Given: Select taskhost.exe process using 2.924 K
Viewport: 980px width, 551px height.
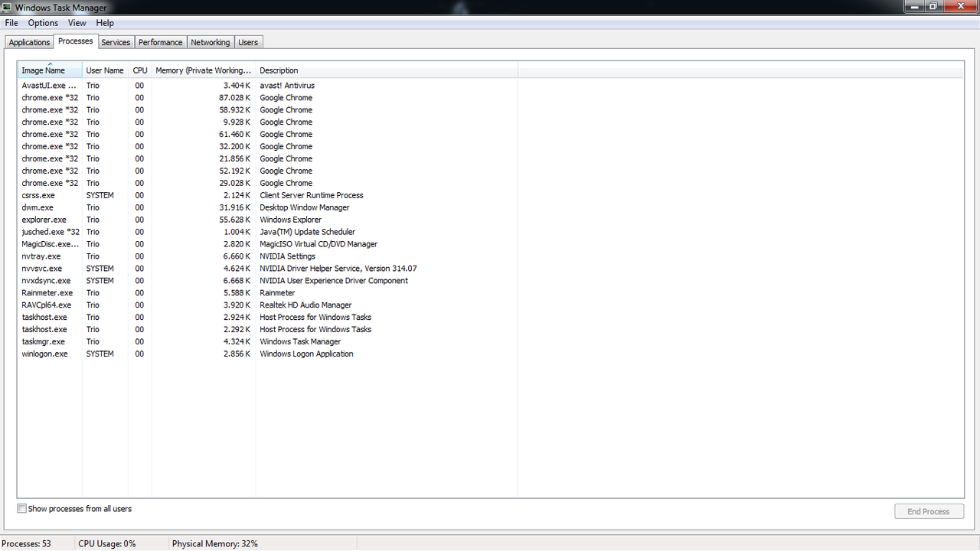Looking at the screenshot, I should (268, 318).
